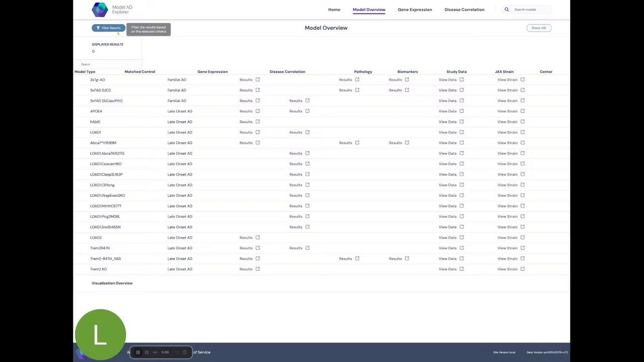Image resolution: width=644 pixels, height=362 pixels.
Task: Stop the screen recording with the square button
Action: tap(138, 352)
